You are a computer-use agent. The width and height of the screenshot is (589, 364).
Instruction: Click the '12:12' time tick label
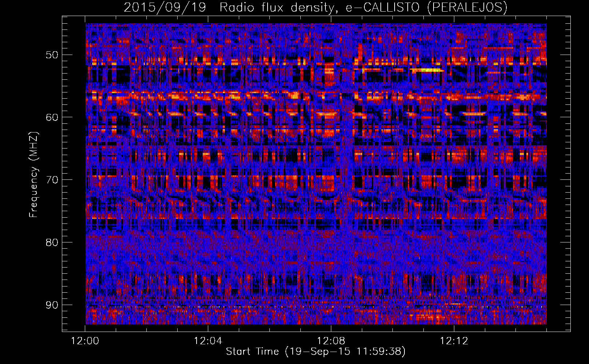point(454,341)
